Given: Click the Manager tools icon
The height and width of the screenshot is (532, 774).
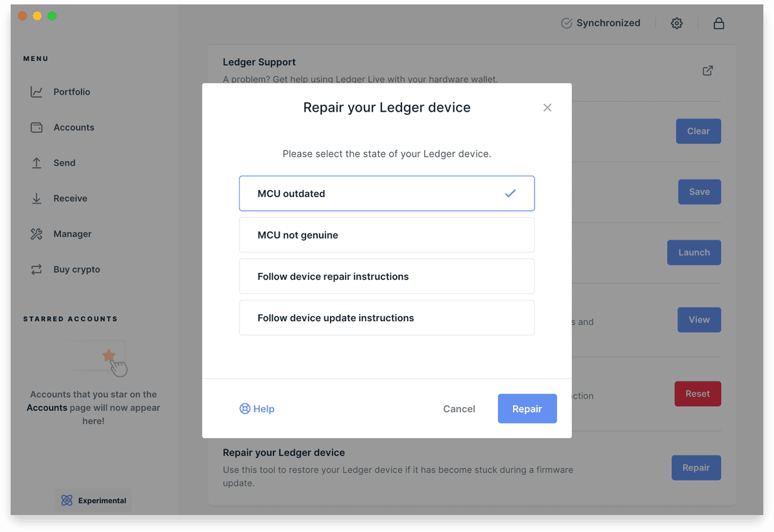Looking at the screenshot, I should coord(36,234).
